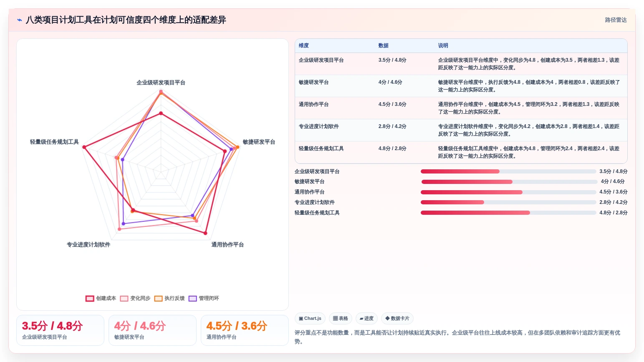This screenshot has width=644, height=362.
Task: Click the 专业进度计划软件 progress row label
Action: tap(315, 203)
